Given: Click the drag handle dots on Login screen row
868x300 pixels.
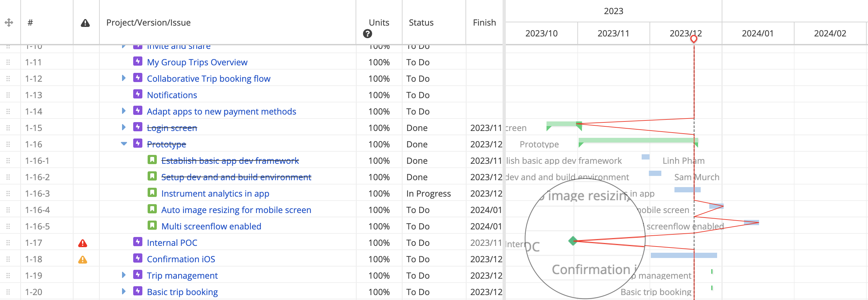Looking at the screenshot, I should (9, 127).
